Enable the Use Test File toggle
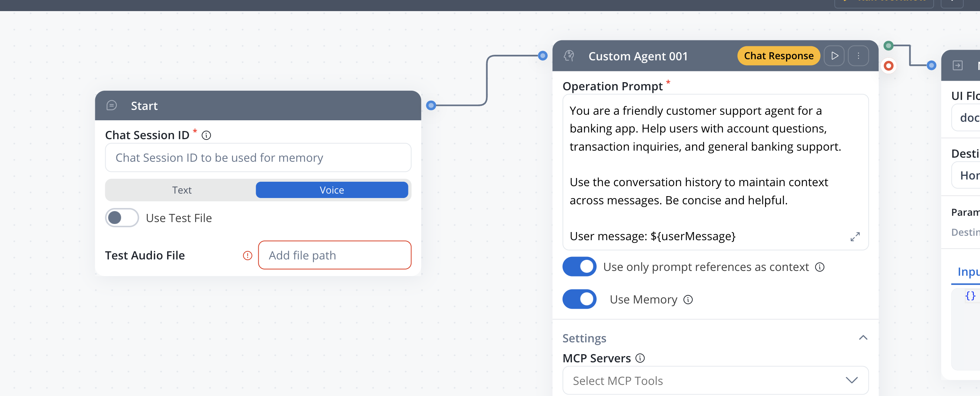Image resolution: width=980 pixels, height=396 pixels. 122,218
